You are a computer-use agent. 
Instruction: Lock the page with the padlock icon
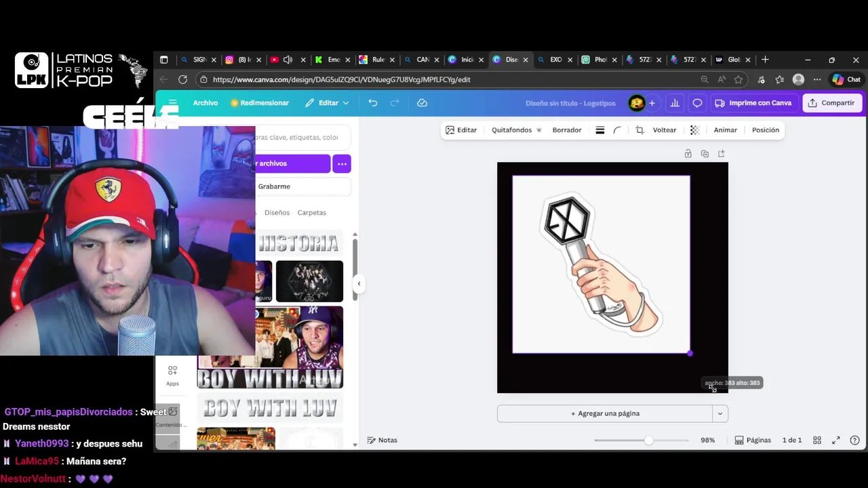click(688, 154)
